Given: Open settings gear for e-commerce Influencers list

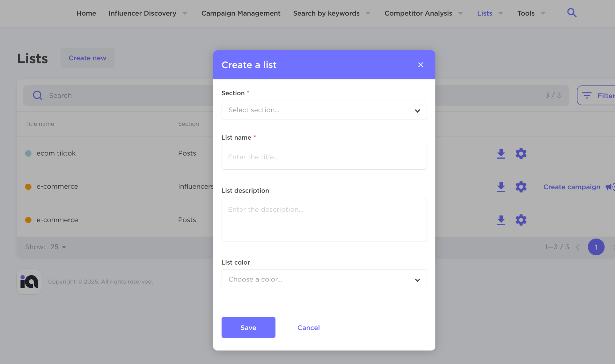Looking at the screenshot, I should tap(521, 187).
